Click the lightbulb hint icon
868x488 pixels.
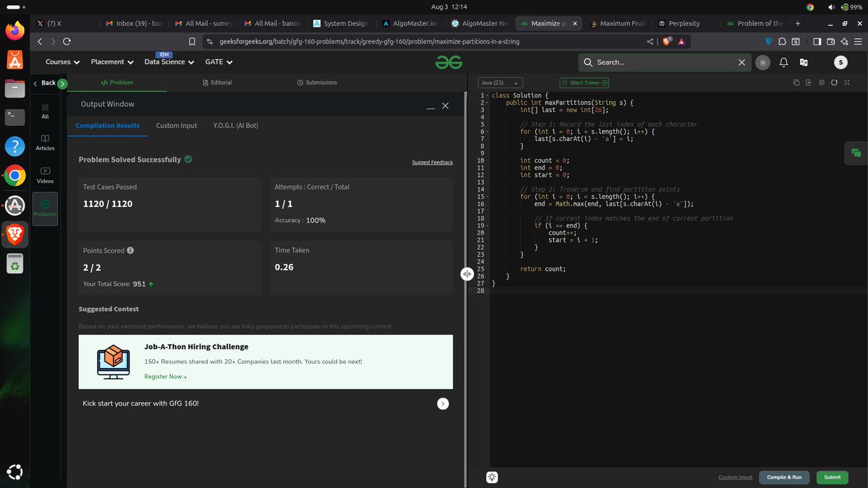point(492,476)
